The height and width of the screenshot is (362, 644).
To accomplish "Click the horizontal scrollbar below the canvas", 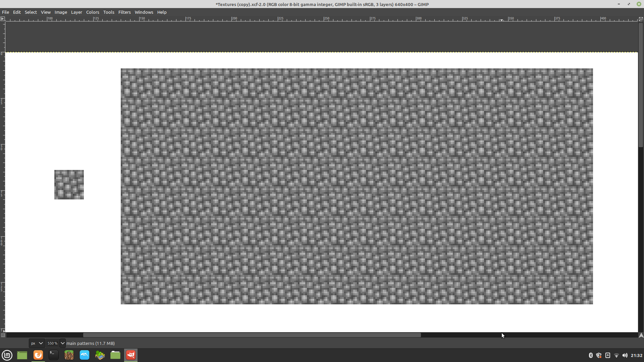I will pos(252,335).
